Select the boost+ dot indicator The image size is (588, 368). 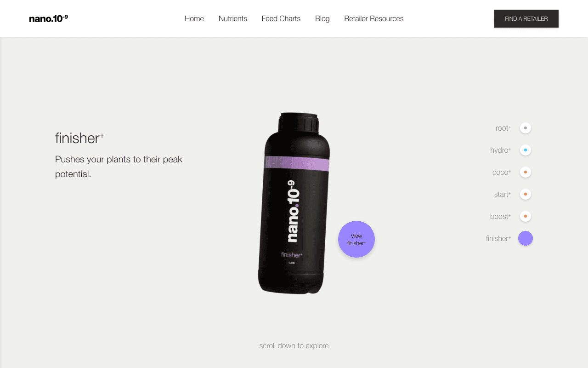[x=526, y=216]
